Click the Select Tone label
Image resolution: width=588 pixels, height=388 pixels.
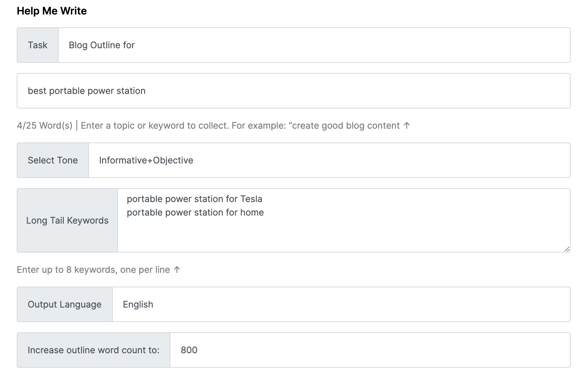coord(53,160)
